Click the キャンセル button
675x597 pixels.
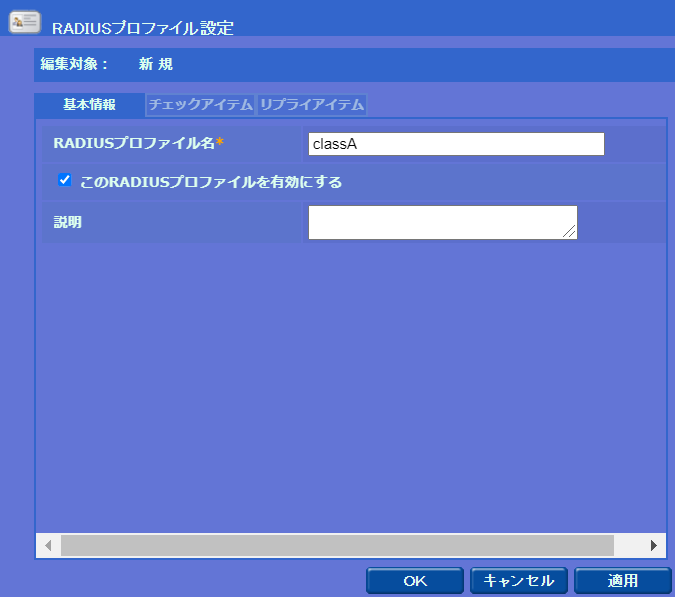tap(519, 581)
